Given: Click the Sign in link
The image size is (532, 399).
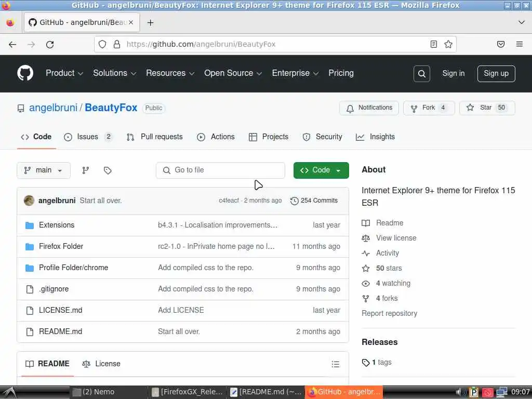Looking at the screenshot, I should (x=453, y=74).
